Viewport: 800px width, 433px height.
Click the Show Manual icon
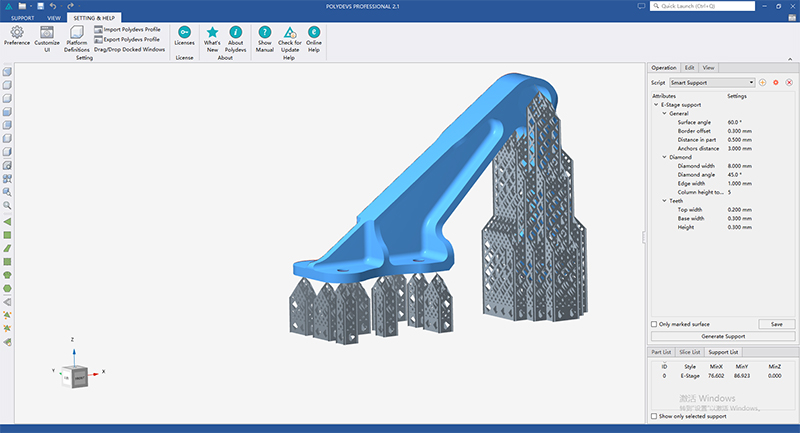pyautogui.click(x=265, y=32)
